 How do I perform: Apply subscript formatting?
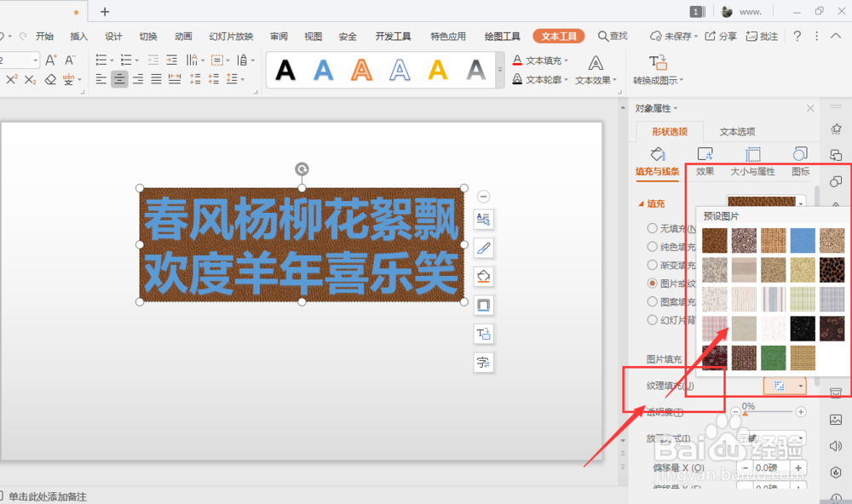point(31,80)
